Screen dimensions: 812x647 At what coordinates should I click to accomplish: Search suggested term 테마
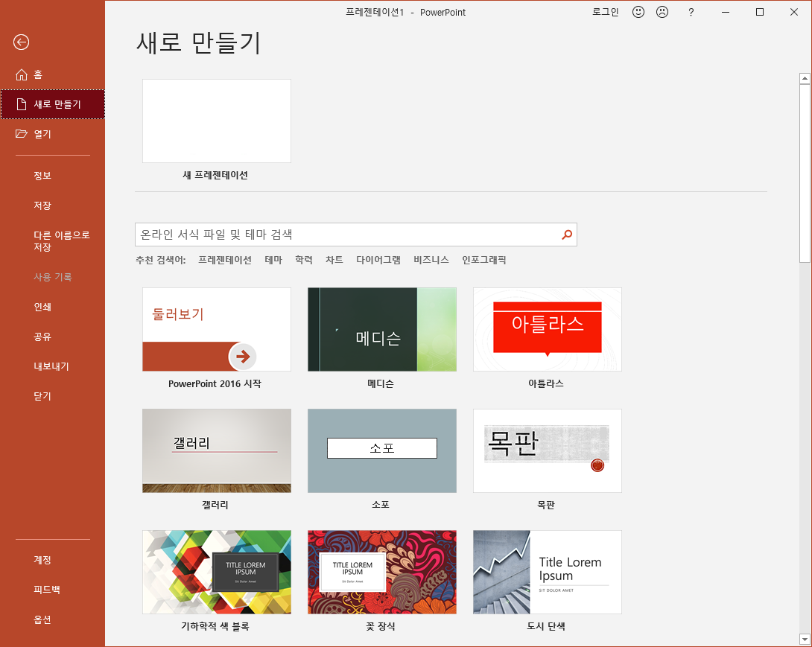pyautogui.click(x=273, y=260)
